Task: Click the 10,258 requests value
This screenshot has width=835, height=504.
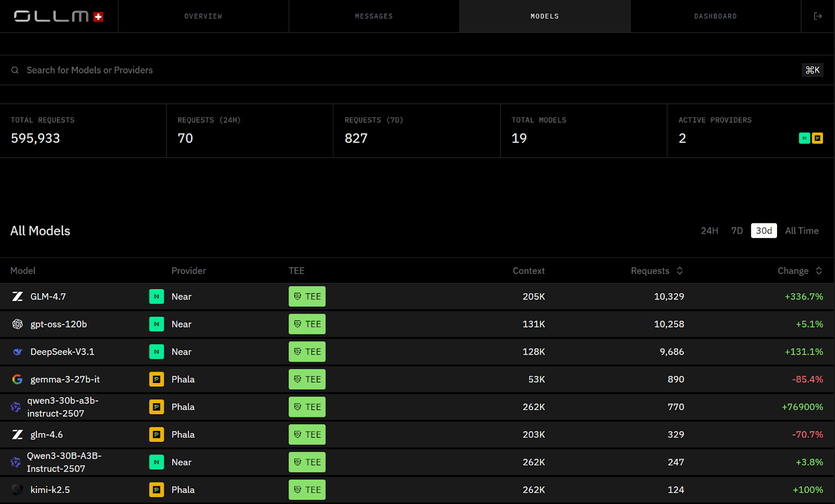Action: pyautogui.click(x=669, y=324)
